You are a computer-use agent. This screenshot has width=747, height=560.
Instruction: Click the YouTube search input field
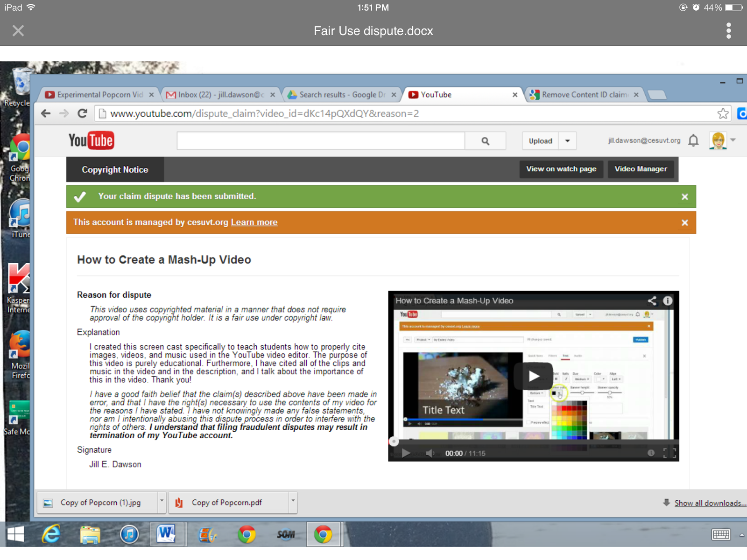321,141
